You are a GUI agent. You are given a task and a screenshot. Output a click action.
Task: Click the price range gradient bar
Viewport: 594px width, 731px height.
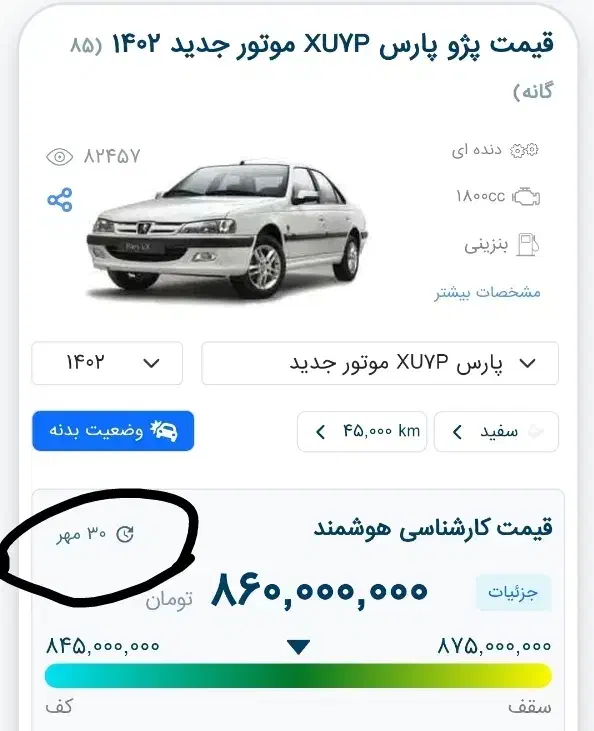(298, 676)
